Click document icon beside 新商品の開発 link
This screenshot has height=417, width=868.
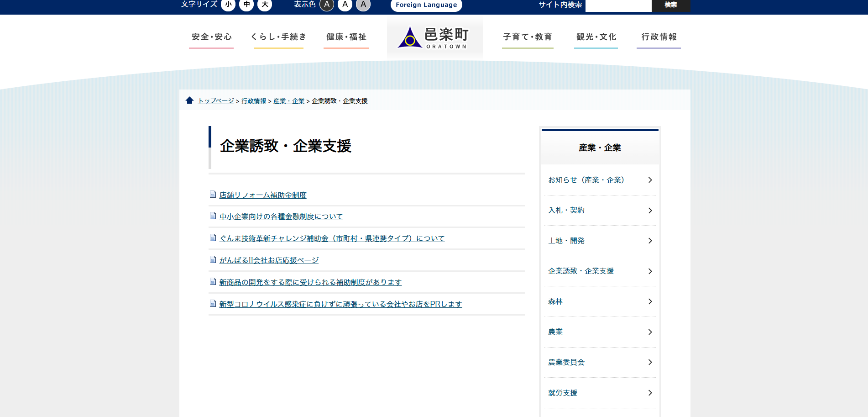[213, 282]
